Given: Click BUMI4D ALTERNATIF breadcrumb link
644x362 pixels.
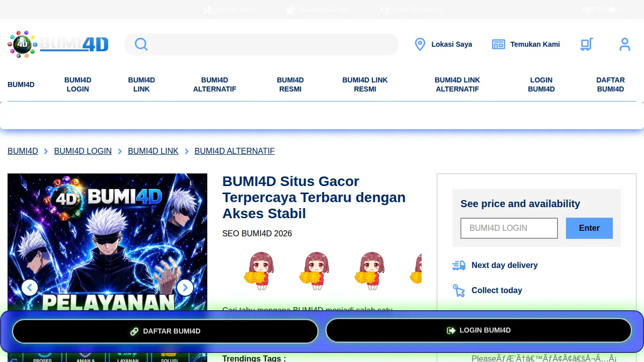Looking at the screenshot, I should [x=234, y=151].
